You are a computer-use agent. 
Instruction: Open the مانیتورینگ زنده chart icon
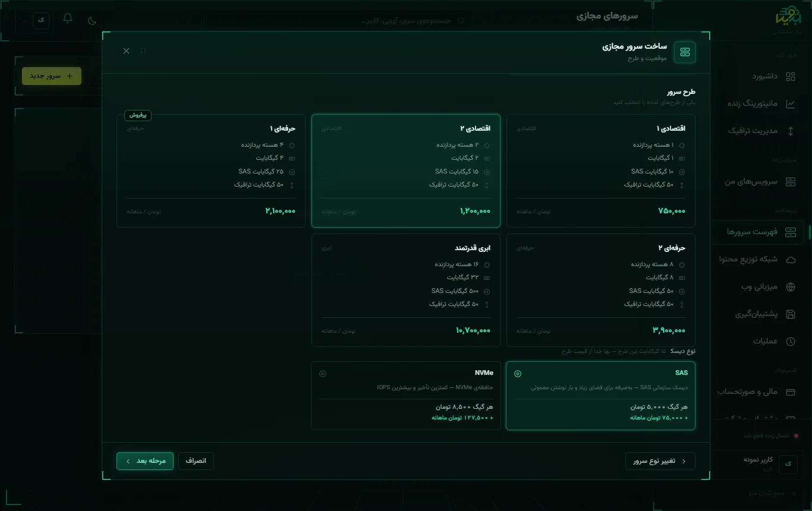point(790,104)
